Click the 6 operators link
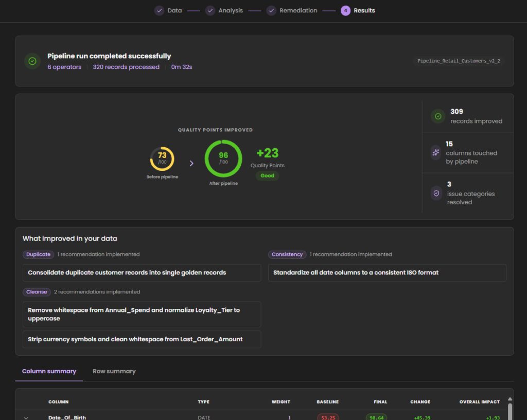 click(x=64, y=67)
